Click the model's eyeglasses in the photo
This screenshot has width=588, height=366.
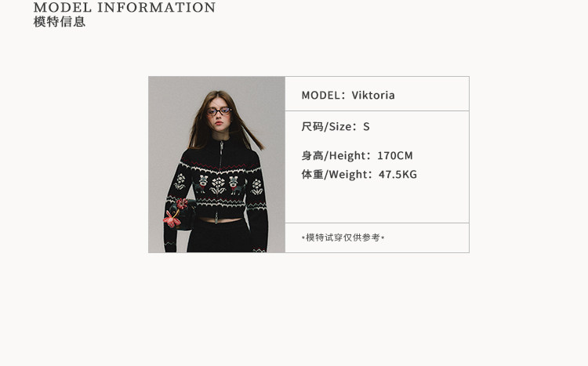coord(219,111)
